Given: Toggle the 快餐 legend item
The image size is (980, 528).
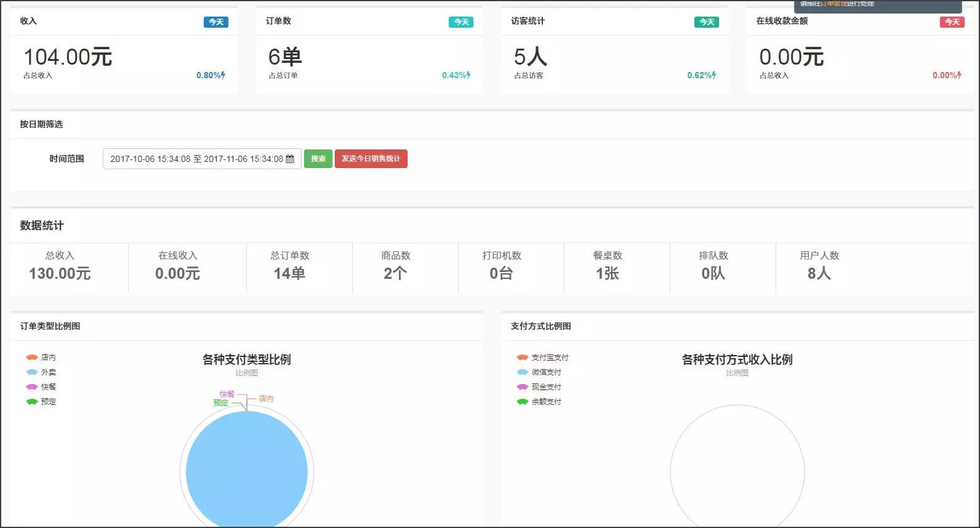Looking at the screenshot, I should point(41,387).
